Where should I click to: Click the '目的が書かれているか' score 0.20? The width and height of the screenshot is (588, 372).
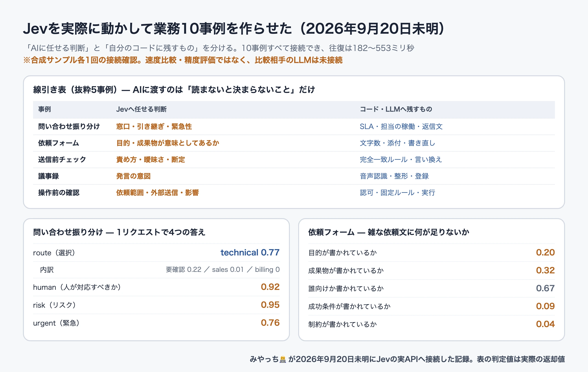pos(545,252)
